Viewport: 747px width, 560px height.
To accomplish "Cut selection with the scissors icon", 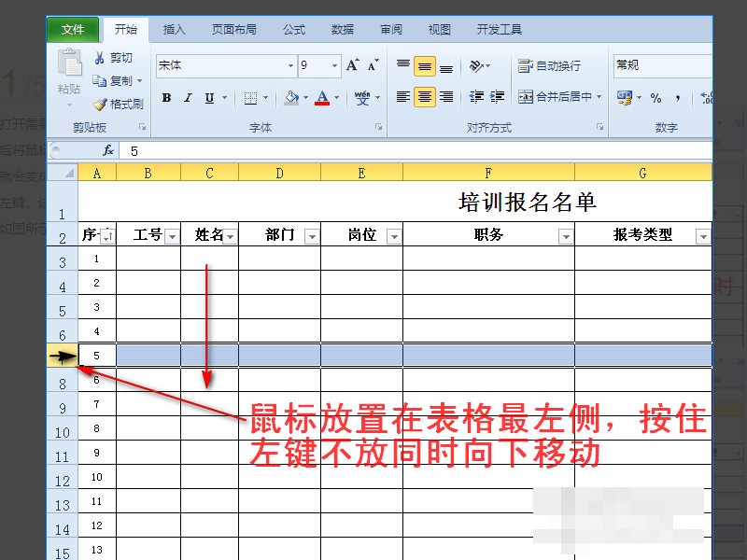I will [99, 58].
